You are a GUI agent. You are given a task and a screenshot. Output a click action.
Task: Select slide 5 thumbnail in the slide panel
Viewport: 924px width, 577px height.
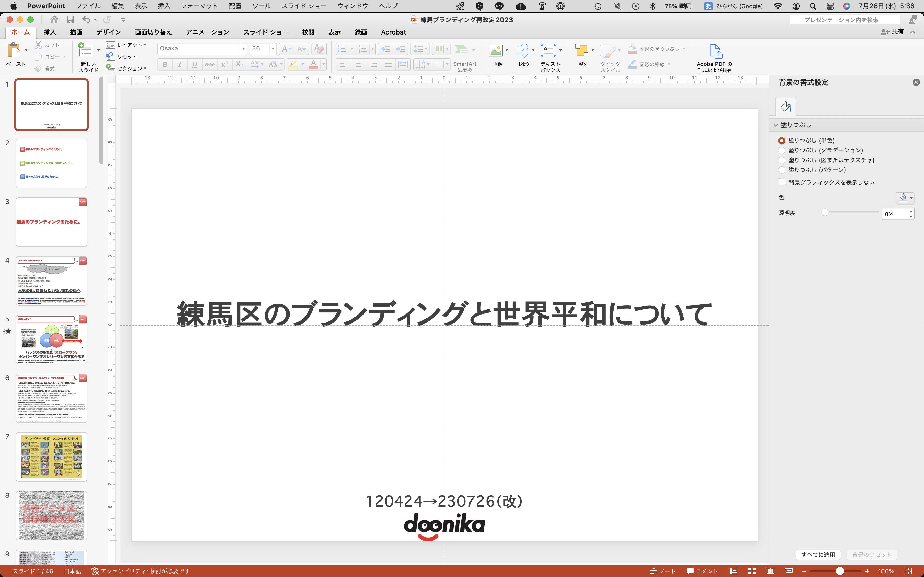52,339
